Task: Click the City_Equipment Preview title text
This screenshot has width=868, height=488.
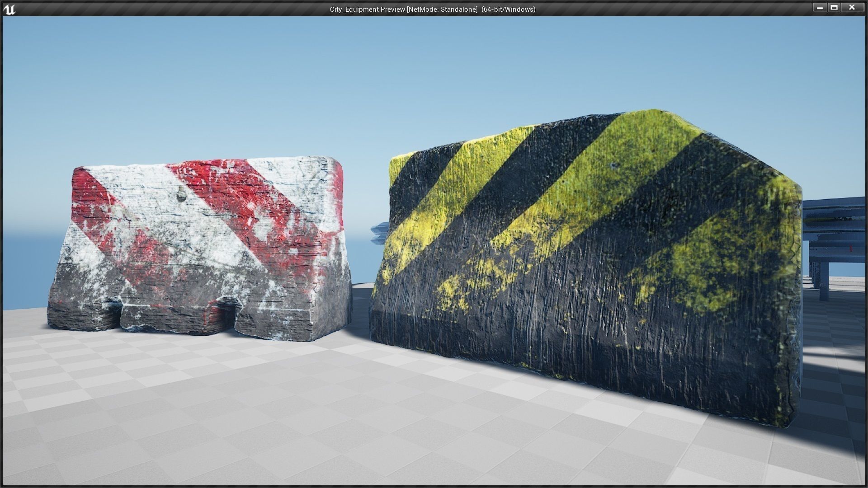Action: (433, 9)
